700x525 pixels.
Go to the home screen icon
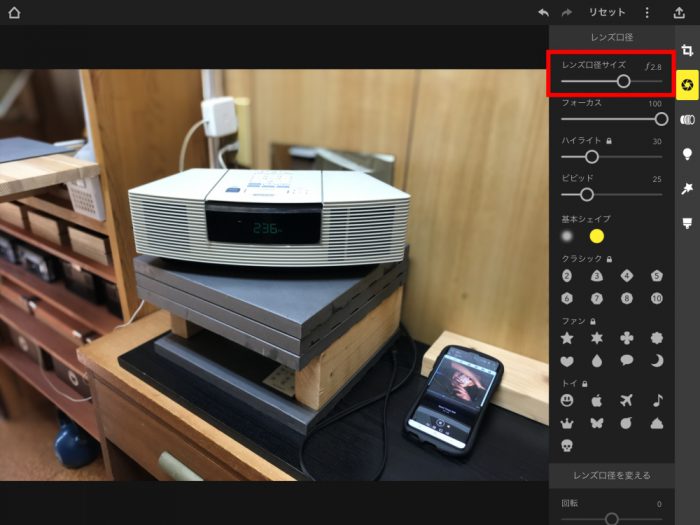tap(14, 12)
